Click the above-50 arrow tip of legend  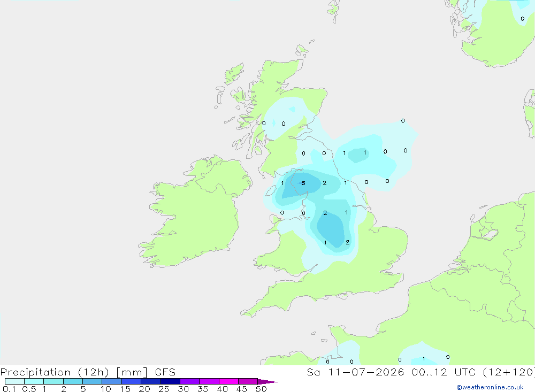(x=267, y=381)
